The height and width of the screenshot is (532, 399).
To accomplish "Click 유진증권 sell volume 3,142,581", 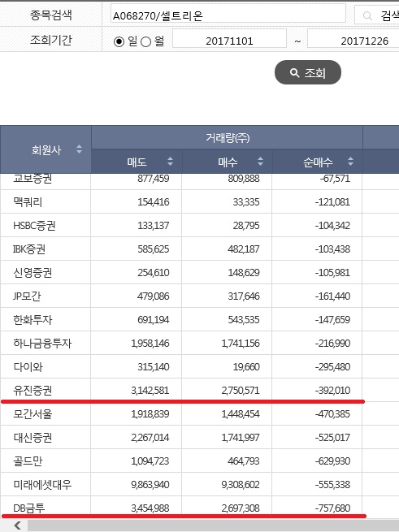I will (150, 391).
